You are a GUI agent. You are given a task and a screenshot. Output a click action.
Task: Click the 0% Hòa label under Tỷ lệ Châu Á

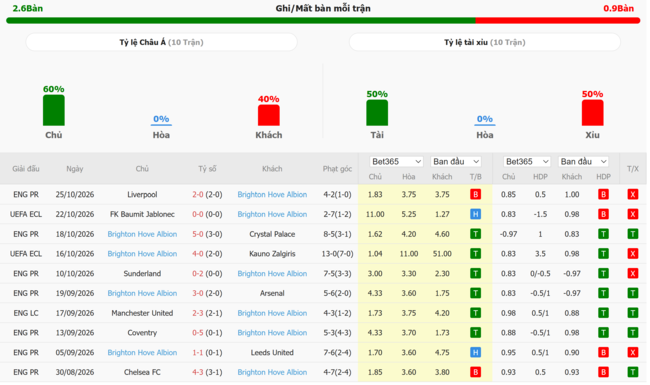point(161,119)
